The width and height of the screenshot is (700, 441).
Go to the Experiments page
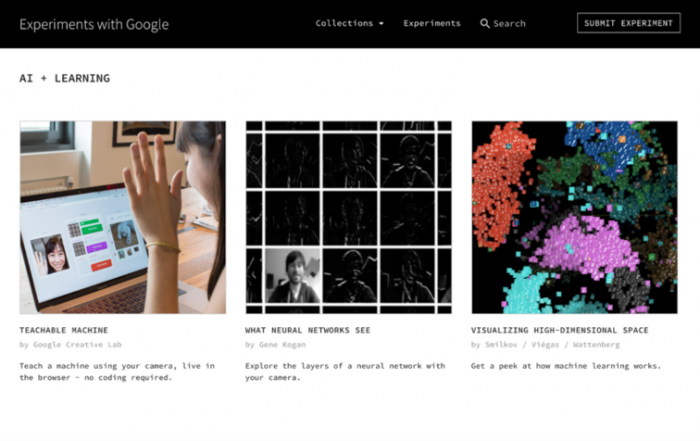[432, 23]
